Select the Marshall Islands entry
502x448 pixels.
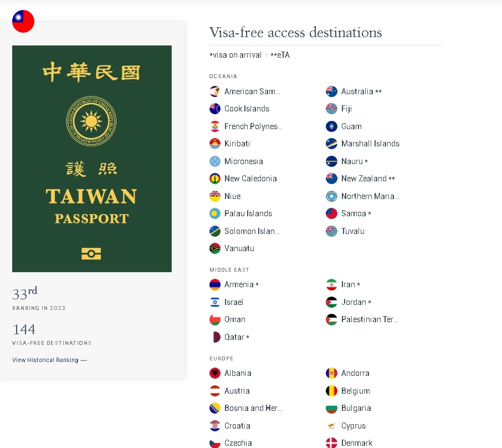click(x=370, y=144)
